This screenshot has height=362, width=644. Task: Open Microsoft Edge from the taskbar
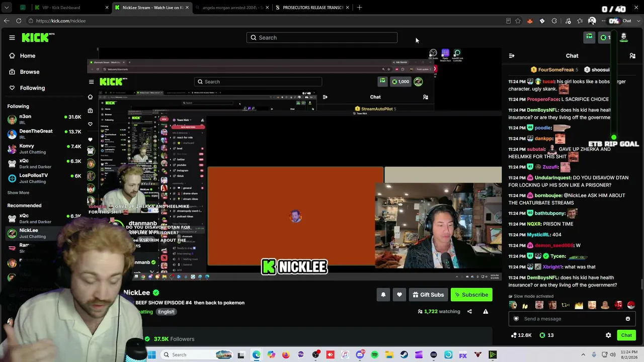click(x=257, y=355)
